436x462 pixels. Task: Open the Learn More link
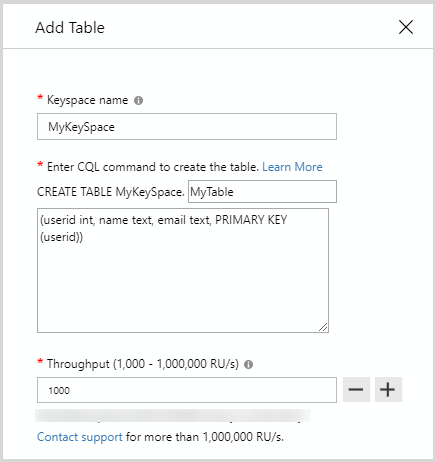click(x=292, y=167)
